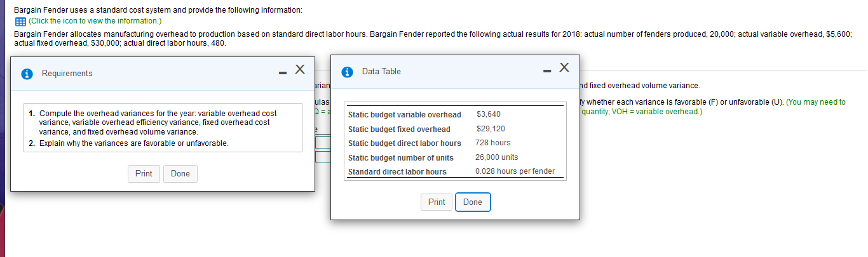Select the 'Static budget direct labor hours' label

(x=405, y=143)
